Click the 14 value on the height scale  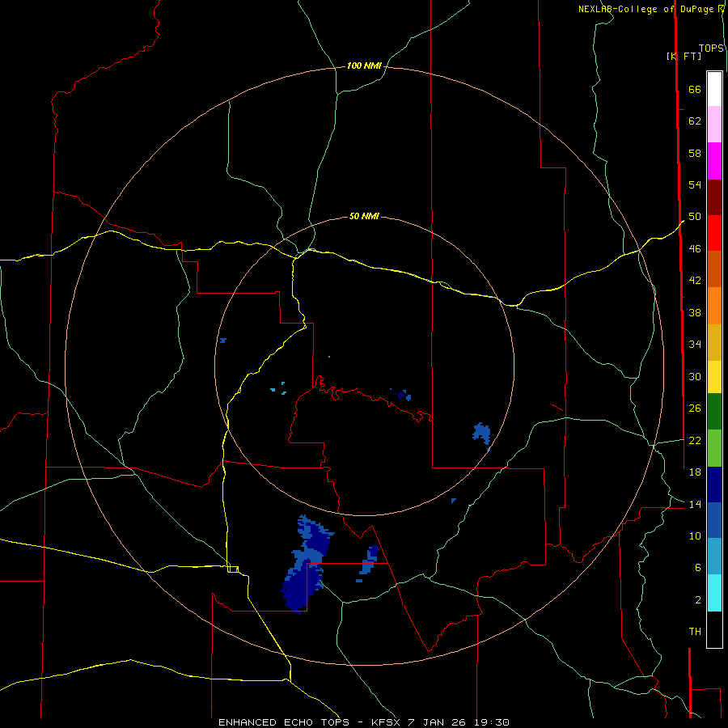[695, 504]
